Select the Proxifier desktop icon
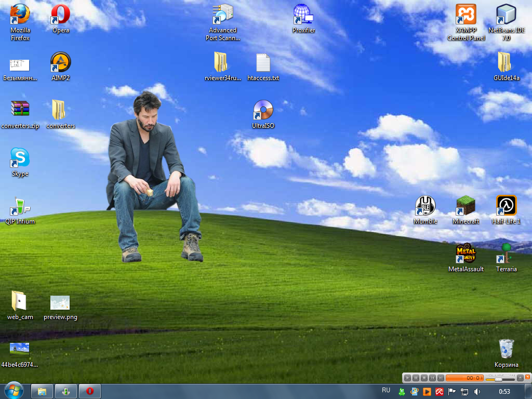 point(303,15)
